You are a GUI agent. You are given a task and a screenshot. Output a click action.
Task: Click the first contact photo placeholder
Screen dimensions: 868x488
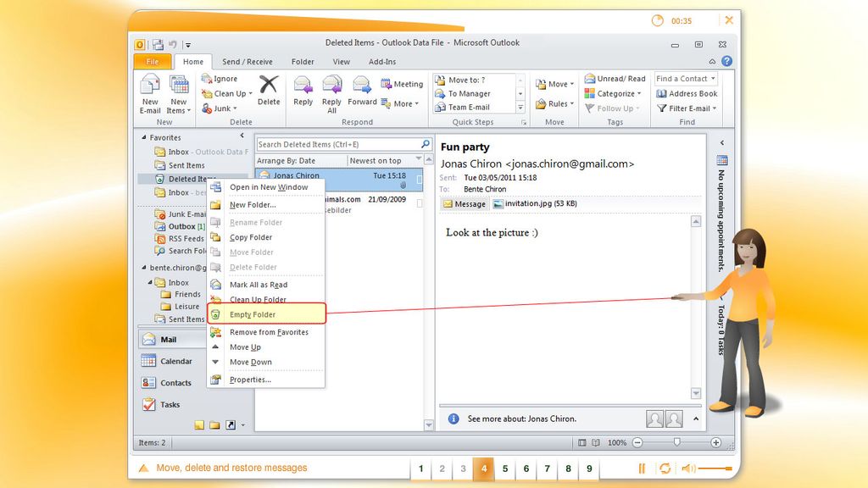click(654, 419)
